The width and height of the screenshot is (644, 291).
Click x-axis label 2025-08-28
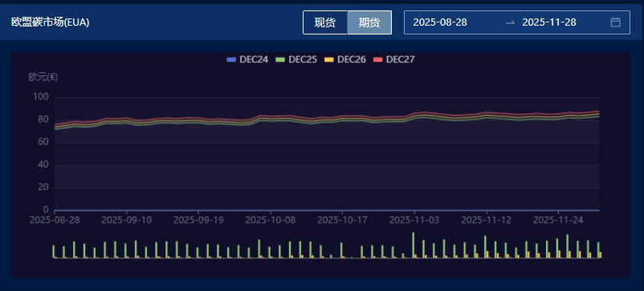click(x=55, y=220)
